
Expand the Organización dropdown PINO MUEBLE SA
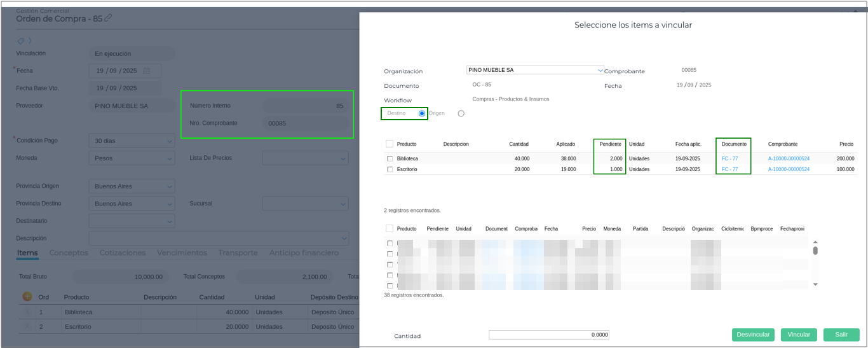point(600,70)
